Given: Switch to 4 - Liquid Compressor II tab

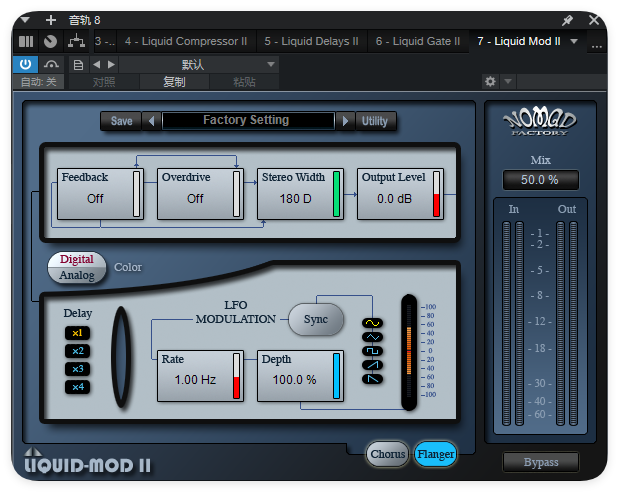Looking at the screenshot, I should (186, 41).
